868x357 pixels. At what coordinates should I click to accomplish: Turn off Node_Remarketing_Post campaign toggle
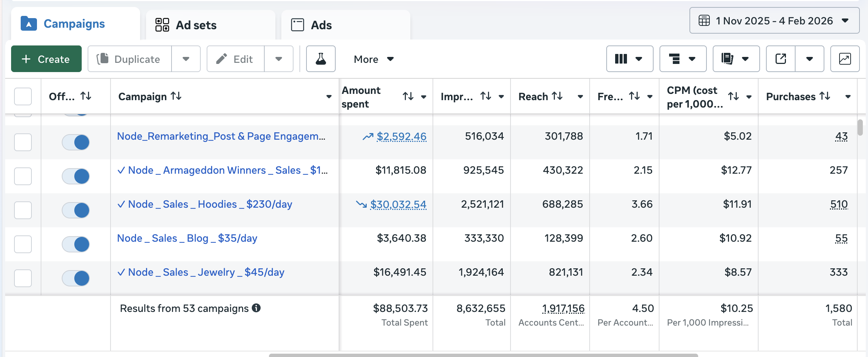point(76,142)
